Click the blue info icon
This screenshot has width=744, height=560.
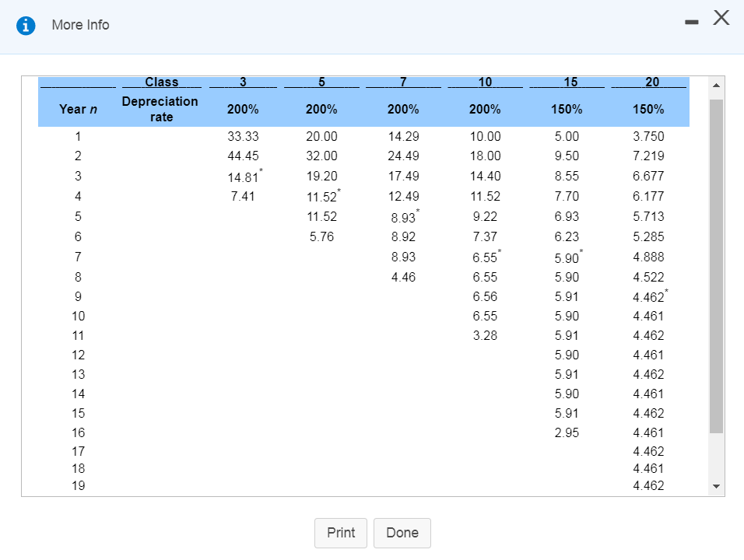[x=26, y=25]
